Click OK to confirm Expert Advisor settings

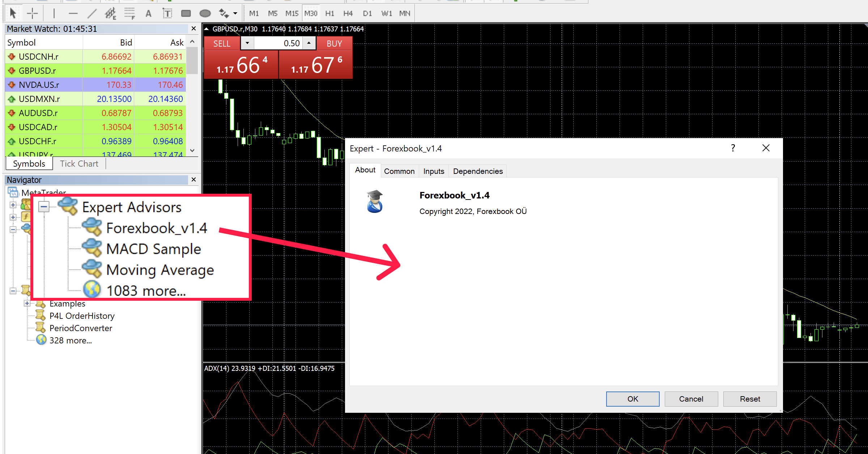pyautogui.click(x=631, y=398)
